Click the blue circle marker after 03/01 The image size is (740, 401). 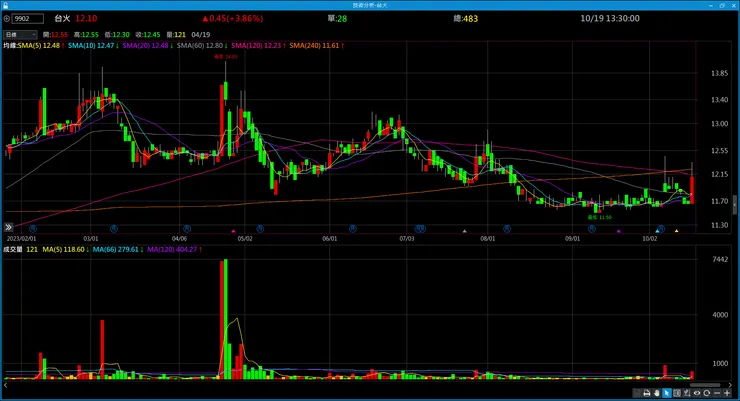114,229
